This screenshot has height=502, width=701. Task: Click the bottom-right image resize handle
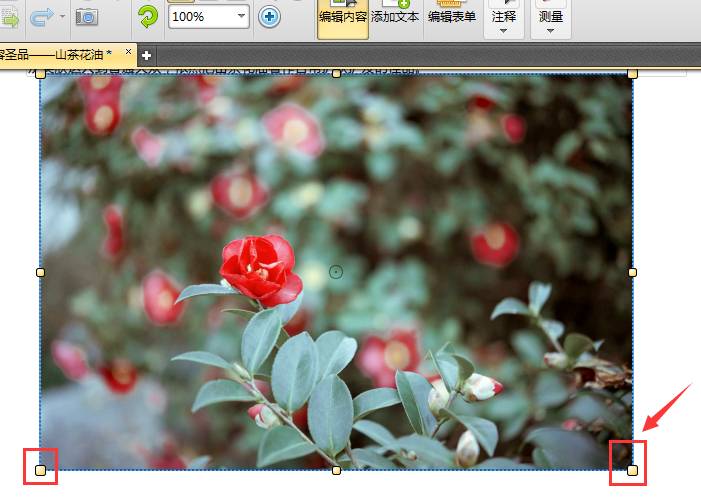tap(632, 470)
